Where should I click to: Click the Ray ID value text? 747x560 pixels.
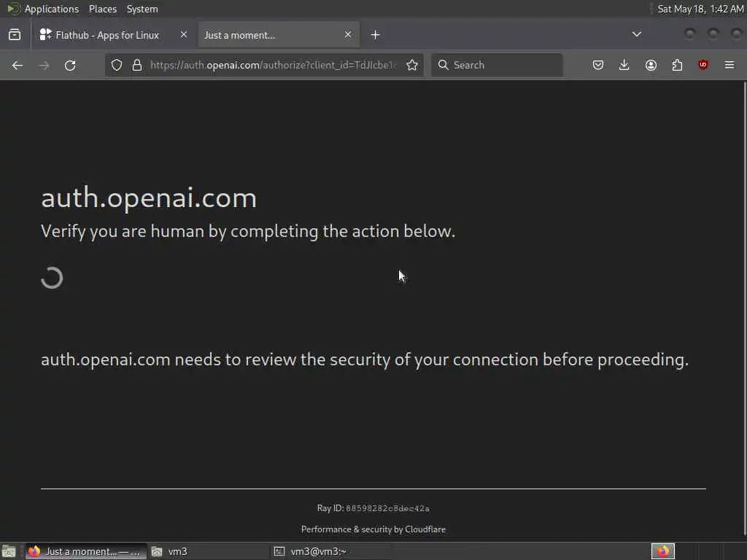point(387,508)
